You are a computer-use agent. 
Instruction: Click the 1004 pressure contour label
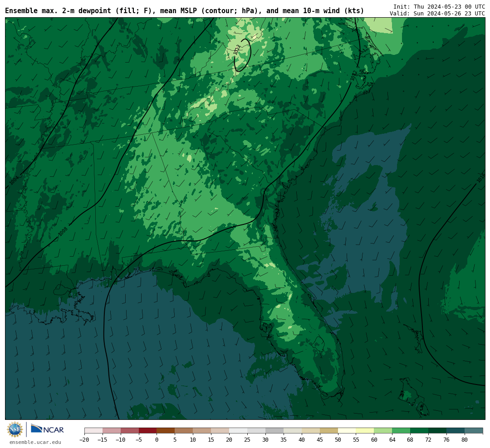click(14, 180)
